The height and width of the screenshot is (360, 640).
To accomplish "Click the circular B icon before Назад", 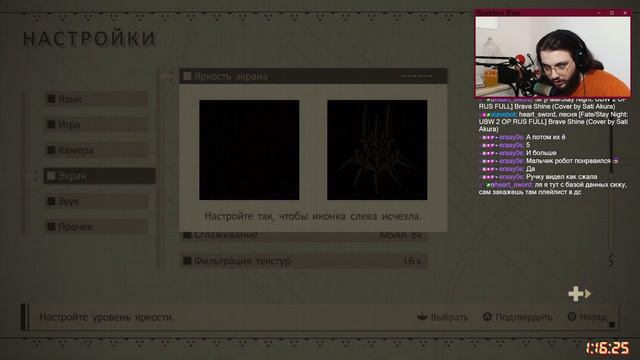I will (x=572, y=317).
